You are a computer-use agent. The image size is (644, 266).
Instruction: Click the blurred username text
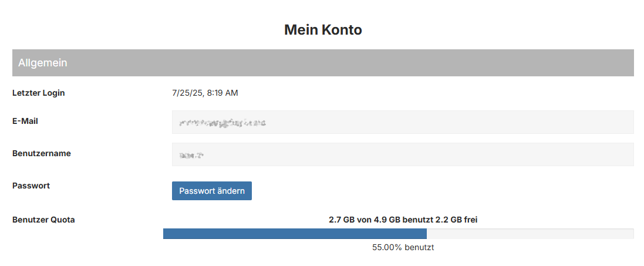pyautogui.click(x=191, y=155)
